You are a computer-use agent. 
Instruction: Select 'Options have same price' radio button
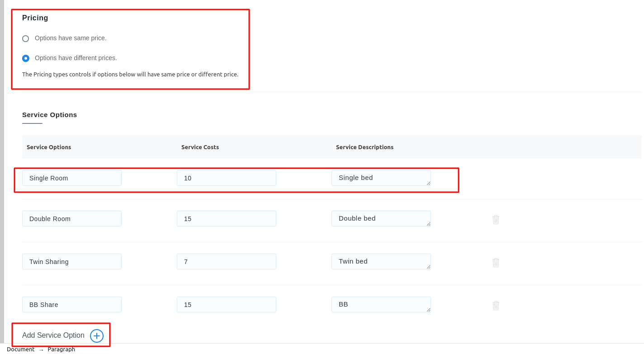(x=26, y=38)
